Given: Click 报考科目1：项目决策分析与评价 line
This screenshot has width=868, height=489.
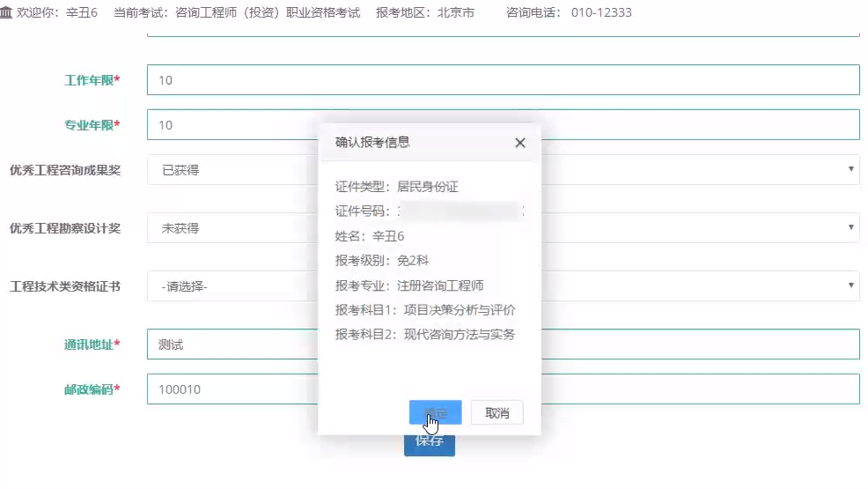Looking at the screenshot, I should coord(424,310).
